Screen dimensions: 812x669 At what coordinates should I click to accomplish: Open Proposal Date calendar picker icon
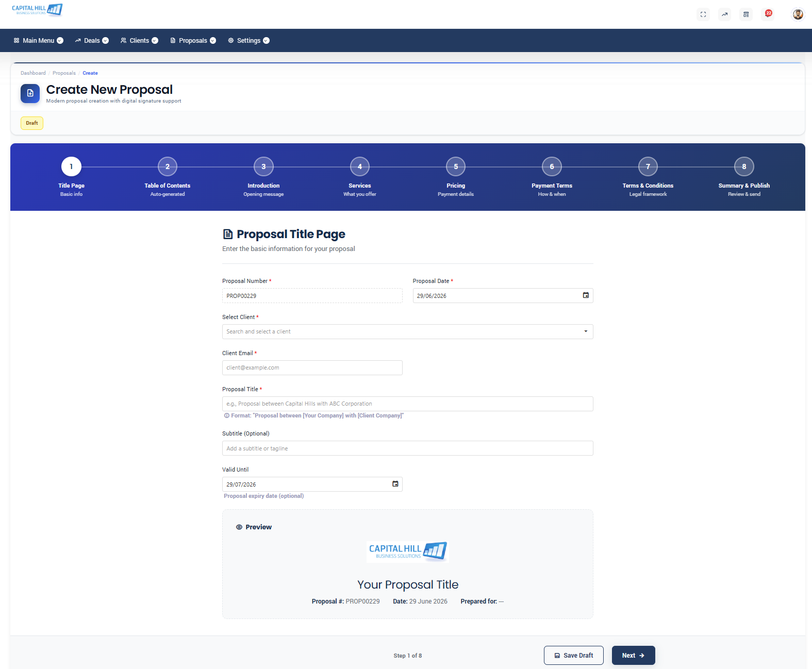coord(586,295)
